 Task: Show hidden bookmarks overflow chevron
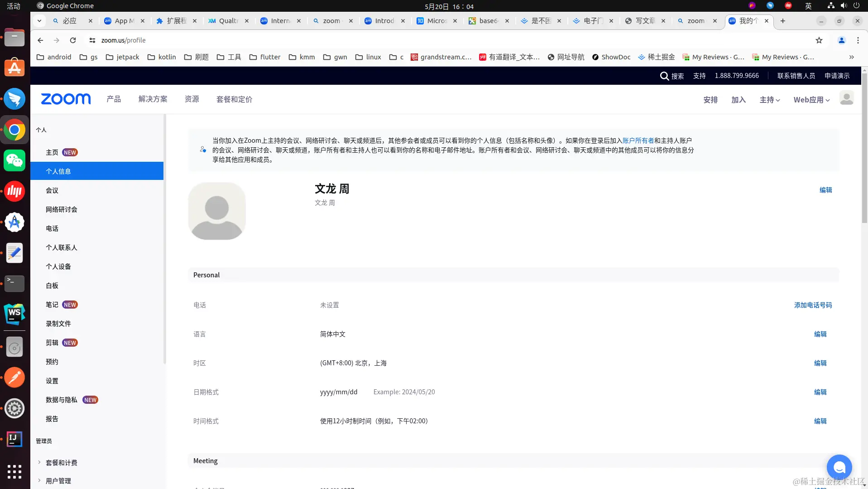[x=852, y=57]
